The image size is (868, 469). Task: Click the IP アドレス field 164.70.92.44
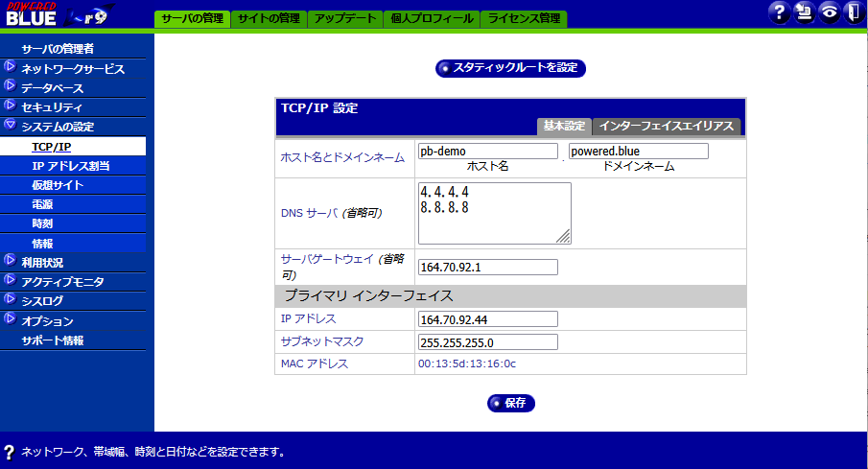[x=487, y=319]
